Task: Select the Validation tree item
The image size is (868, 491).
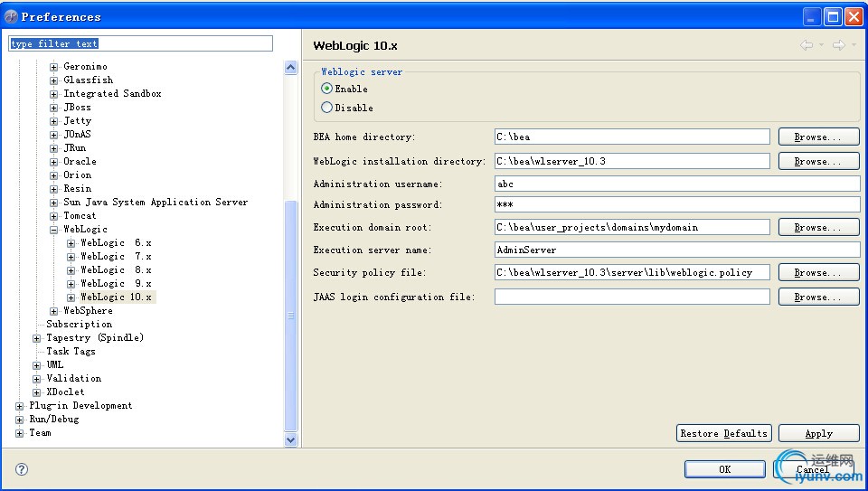Action: (x=73, y=379)
